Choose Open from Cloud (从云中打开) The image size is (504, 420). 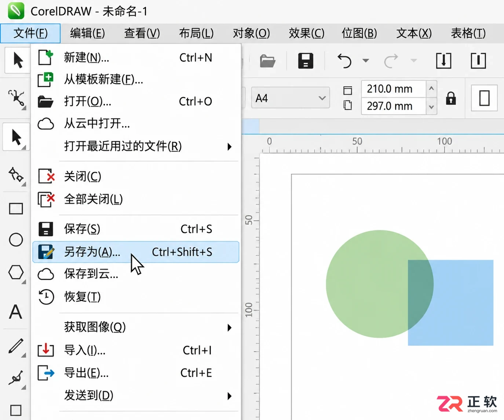pos(136,124)
